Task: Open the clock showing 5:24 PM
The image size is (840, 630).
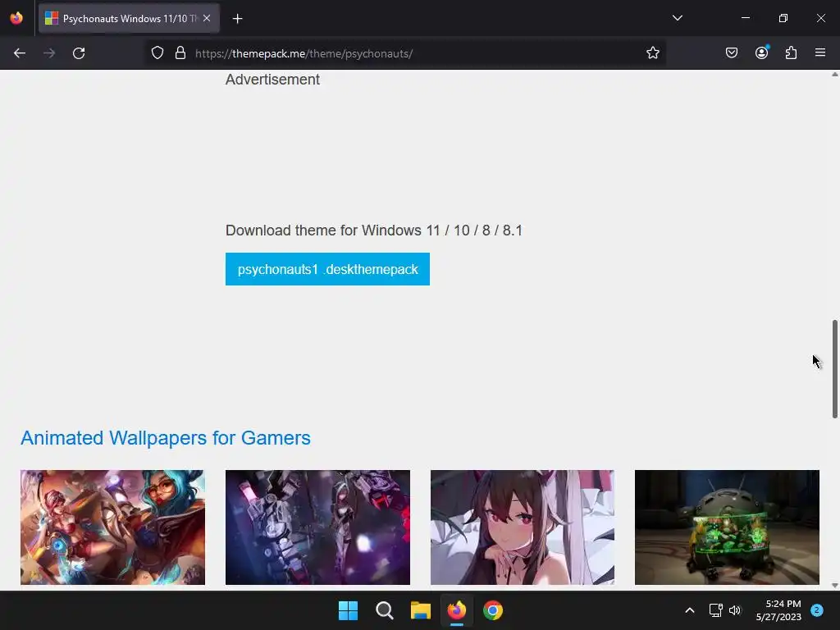Action: tap(778, 610)
